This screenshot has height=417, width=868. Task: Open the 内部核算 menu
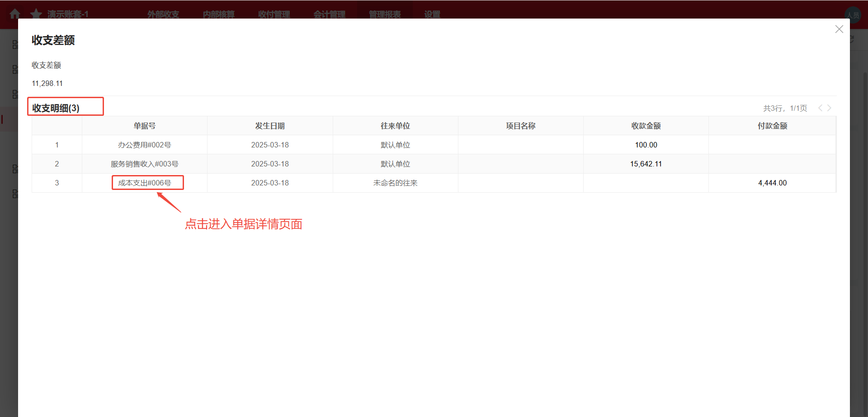pyautogui.click(x=219, y=14)
